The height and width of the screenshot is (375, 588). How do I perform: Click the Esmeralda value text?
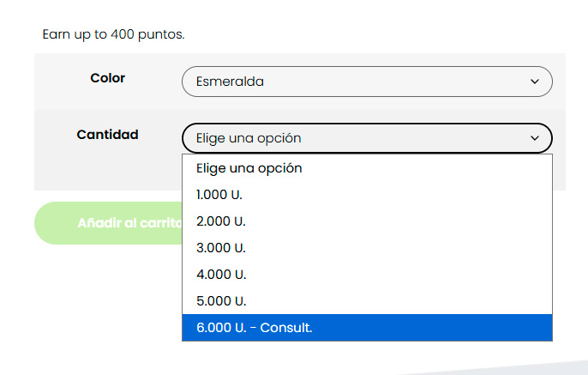click(230, 82)
